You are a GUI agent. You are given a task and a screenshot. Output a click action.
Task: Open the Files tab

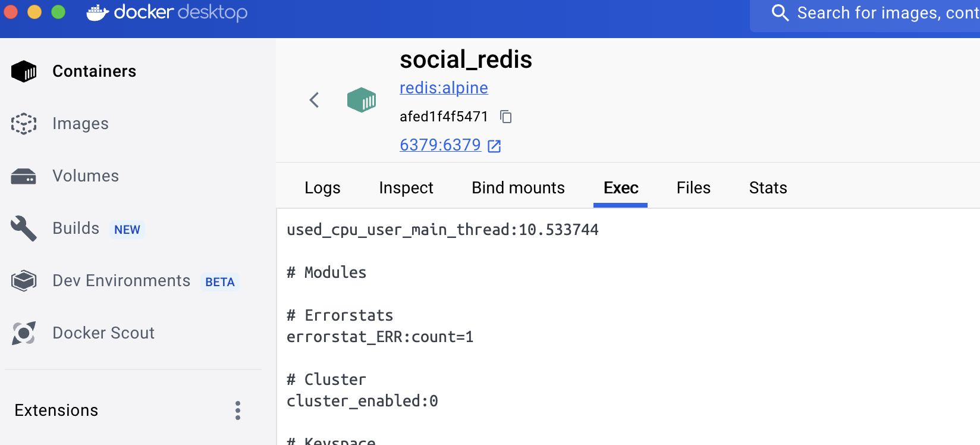[693, 188]
